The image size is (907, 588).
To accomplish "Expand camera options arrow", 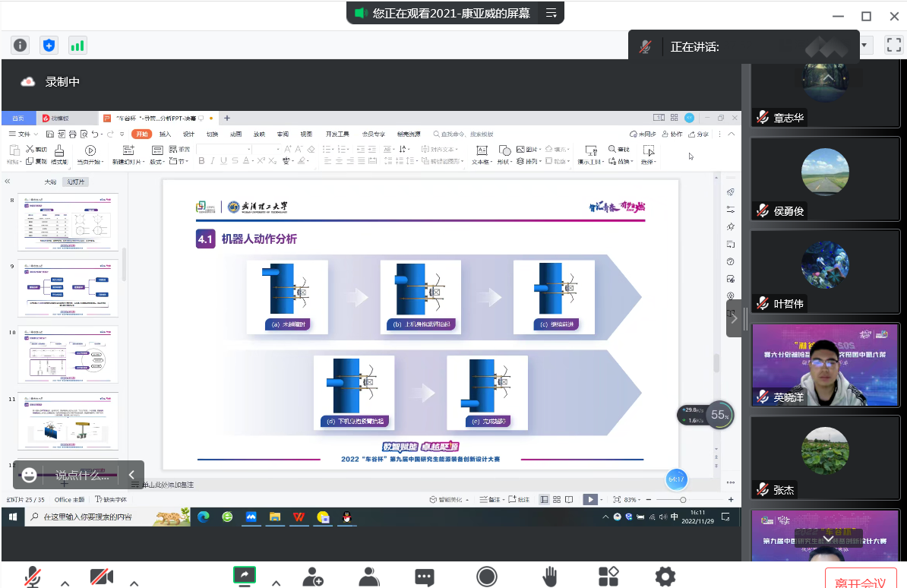I will pos(134,583).
